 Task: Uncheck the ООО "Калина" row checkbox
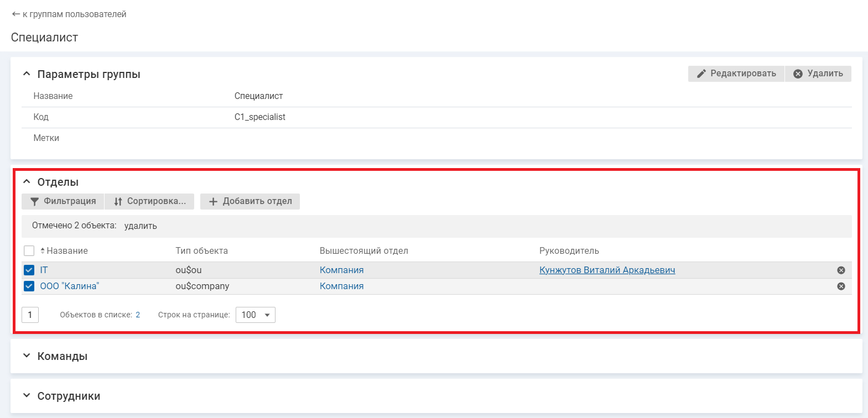tap(29, 286)
